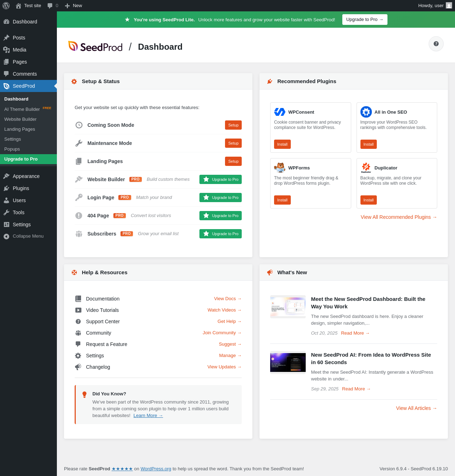Upgrade to Pro for Website Builder

click(220, 179)
